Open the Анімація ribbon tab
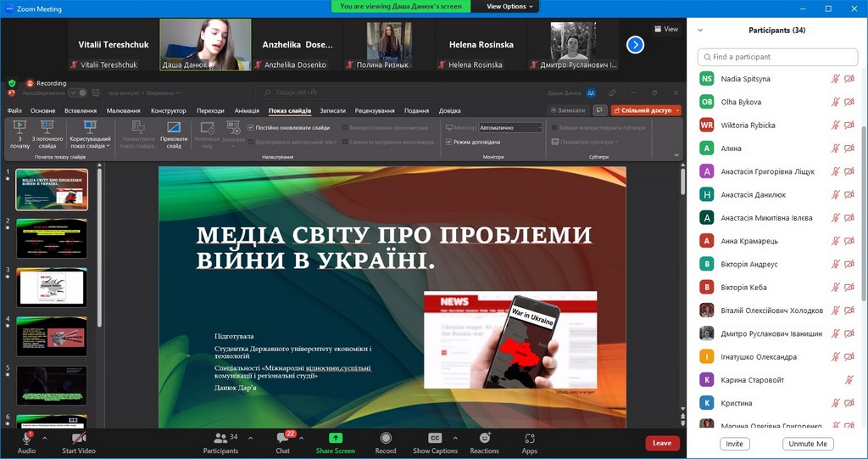This screenshot has height=459, width=868. [247, 110]
